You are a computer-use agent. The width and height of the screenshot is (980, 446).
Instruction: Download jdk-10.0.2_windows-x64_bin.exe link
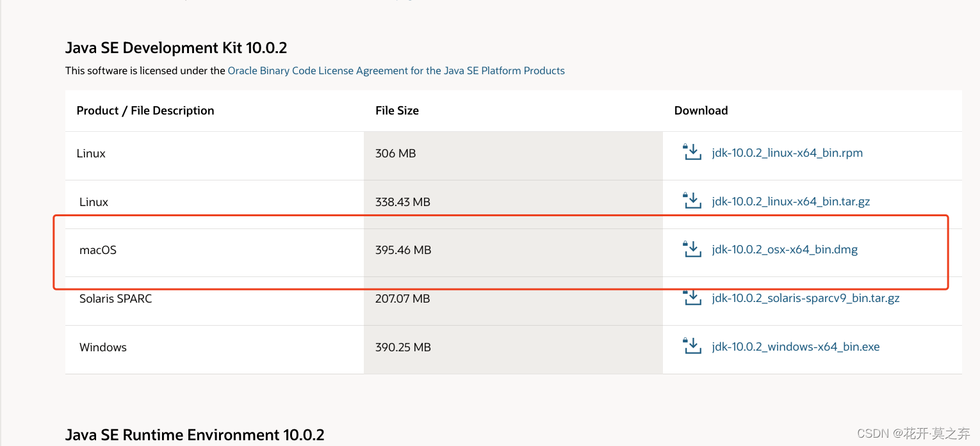(x=796, y=347)
